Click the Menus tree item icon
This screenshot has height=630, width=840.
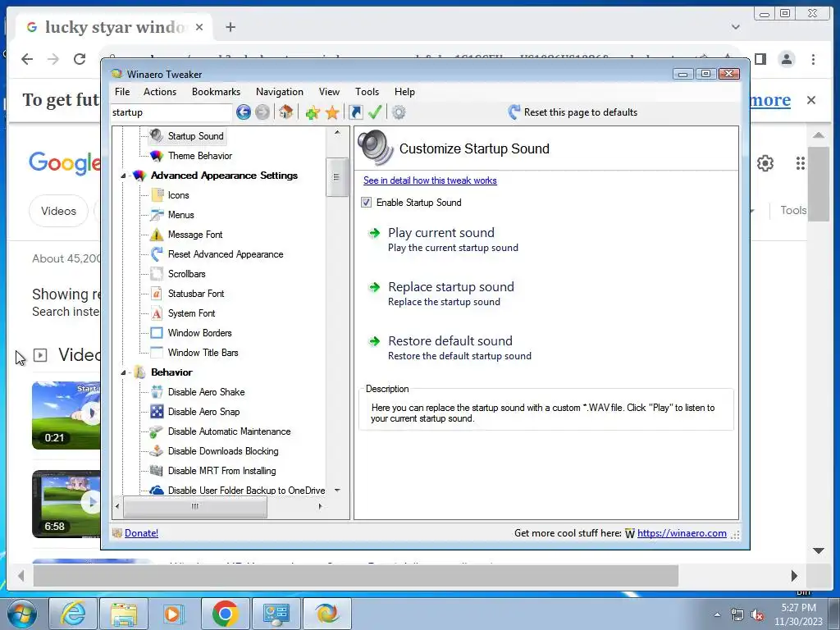click(x=157, y=215)
